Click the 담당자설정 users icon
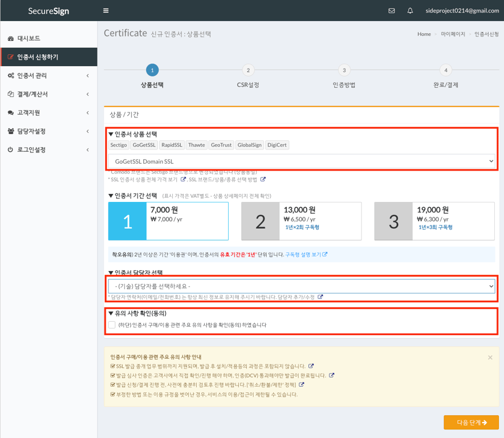504x438 pixels. tap(11, 131)
